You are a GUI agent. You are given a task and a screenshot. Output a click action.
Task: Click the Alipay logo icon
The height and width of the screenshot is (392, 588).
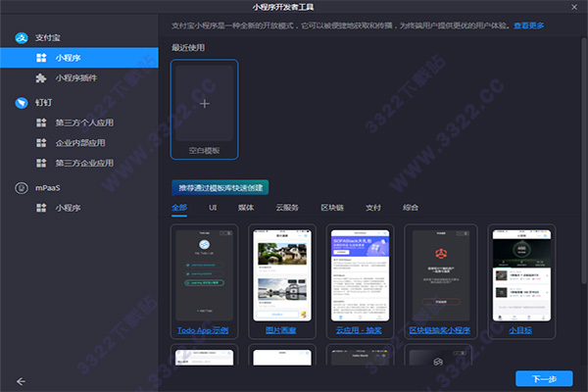22,37
